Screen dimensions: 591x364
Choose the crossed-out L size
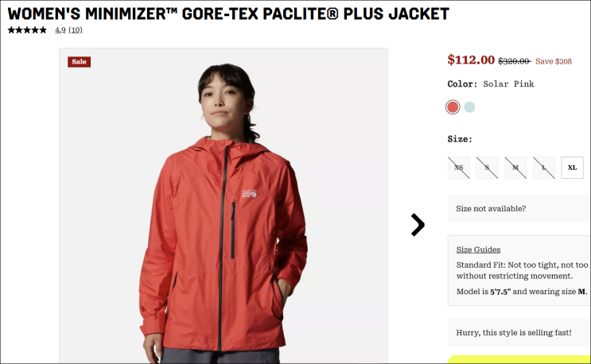coord(544,168)
